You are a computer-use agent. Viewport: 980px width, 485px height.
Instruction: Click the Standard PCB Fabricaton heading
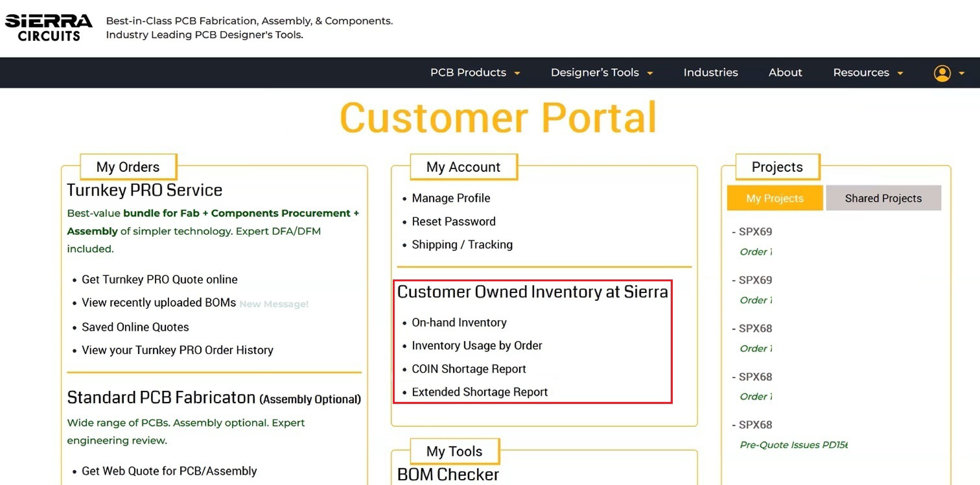(x=214, y=398)
